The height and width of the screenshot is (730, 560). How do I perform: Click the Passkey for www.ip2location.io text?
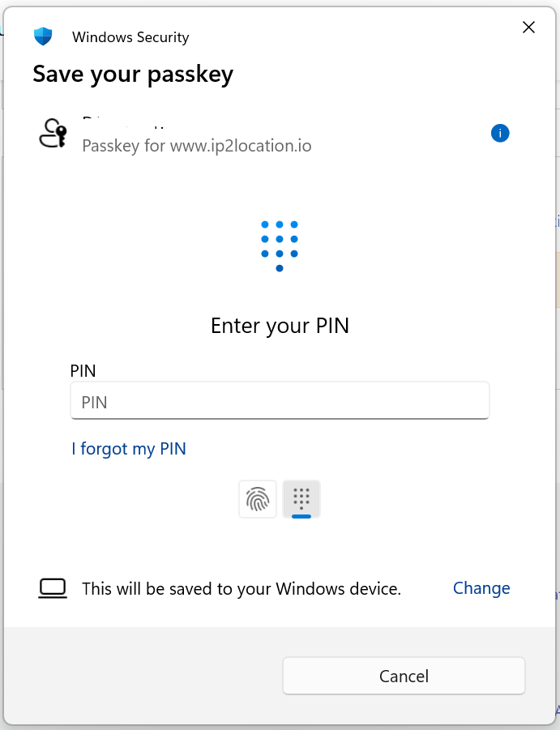coord(197,147)
